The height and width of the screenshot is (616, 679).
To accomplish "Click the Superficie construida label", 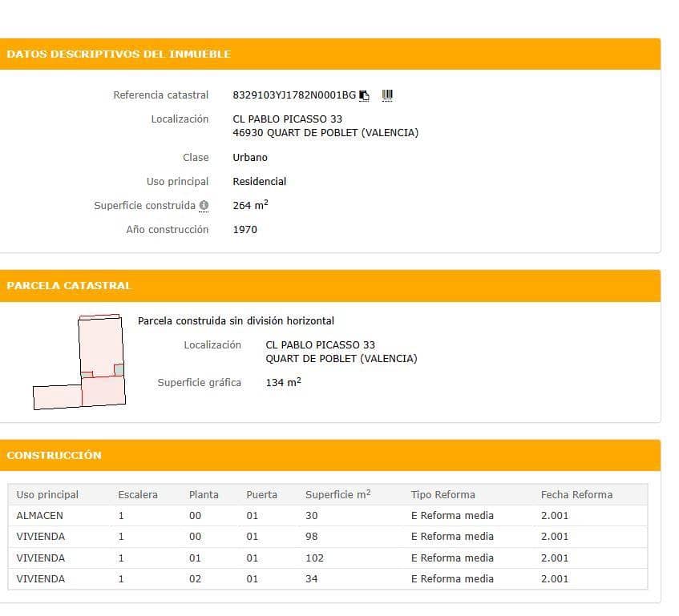I will (x=144, y=206).
